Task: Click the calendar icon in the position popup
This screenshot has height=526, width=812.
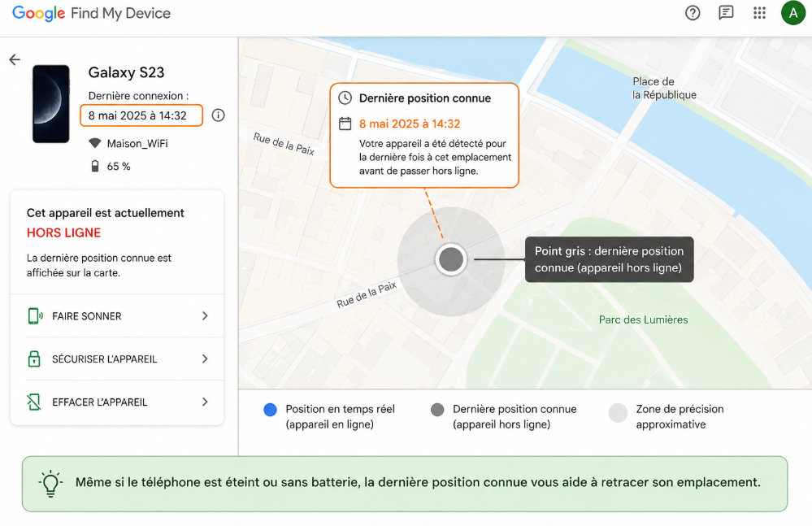Action: [345, 124]
